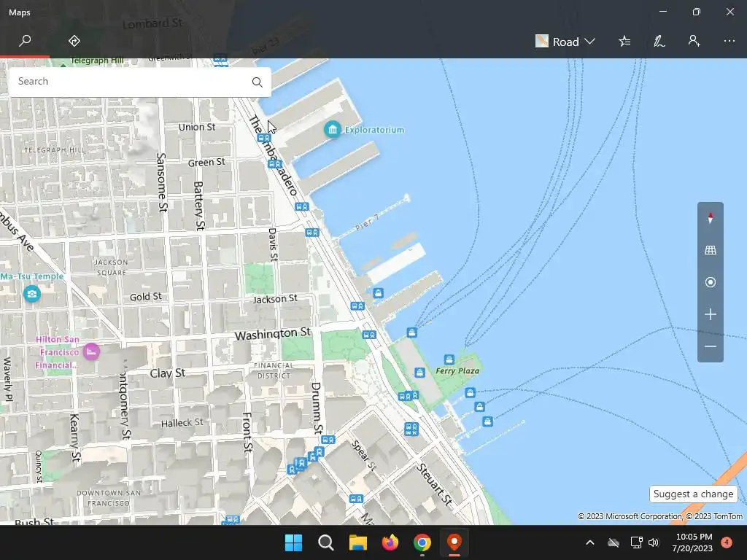Expand the Road map style dropdown

point(565,42)
